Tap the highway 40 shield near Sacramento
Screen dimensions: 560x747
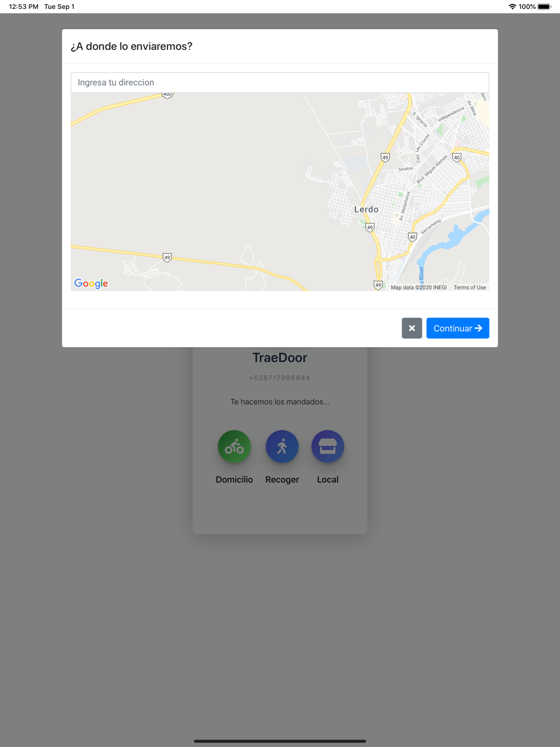pos(412,237)
